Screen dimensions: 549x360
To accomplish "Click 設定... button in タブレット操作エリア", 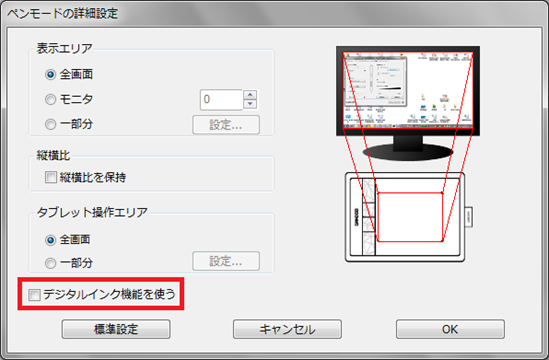I will pos(226,261).
